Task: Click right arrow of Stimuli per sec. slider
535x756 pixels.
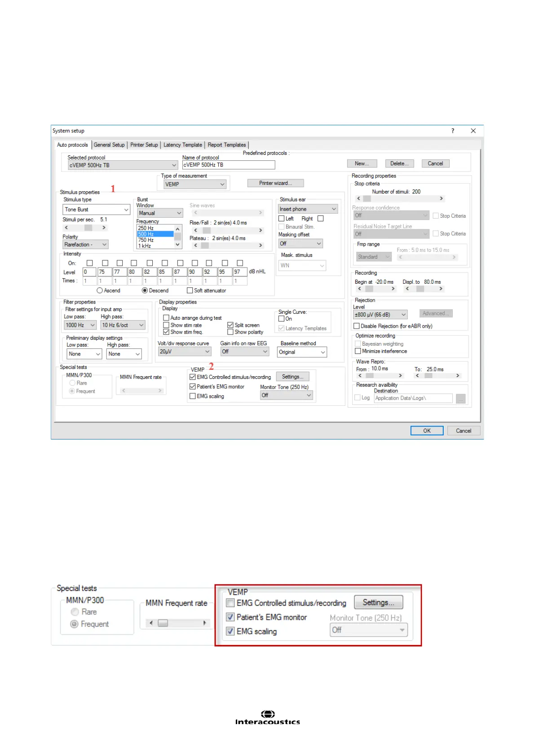Action: (104, 228)
